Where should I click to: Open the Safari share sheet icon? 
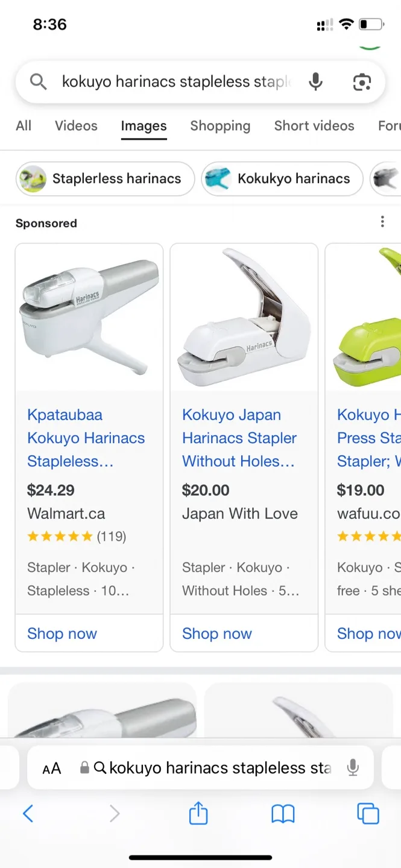[198, 813]
